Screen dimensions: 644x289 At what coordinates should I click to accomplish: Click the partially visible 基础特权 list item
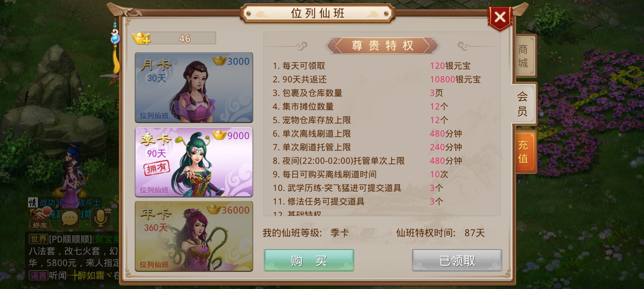click(297, 213)
